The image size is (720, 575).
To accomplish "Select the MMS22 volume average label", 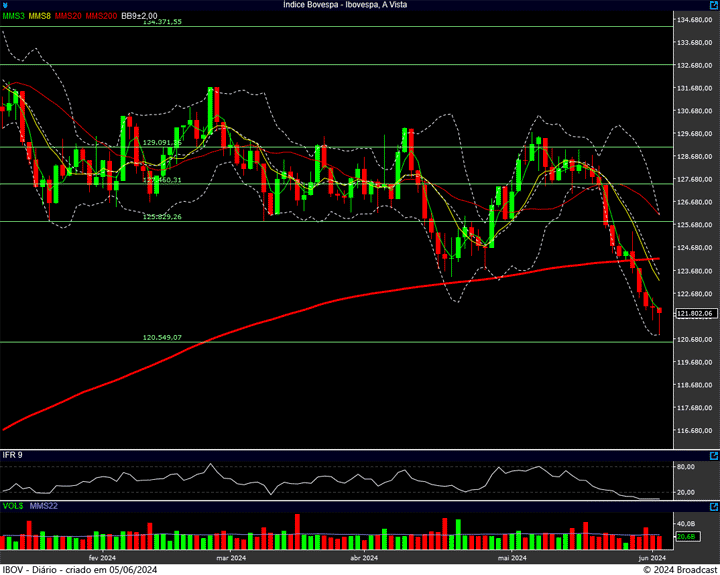I will point(43,507).
